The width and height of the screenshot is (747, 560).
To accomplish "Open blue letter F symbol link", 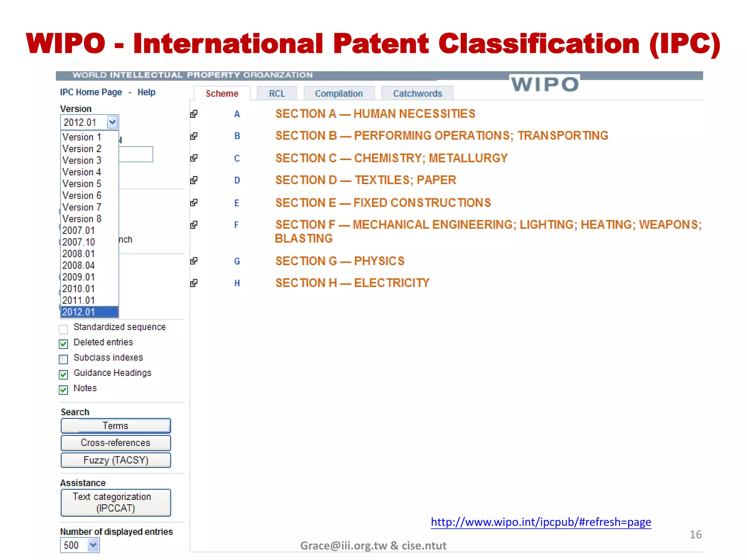I will tap(236, 225).
